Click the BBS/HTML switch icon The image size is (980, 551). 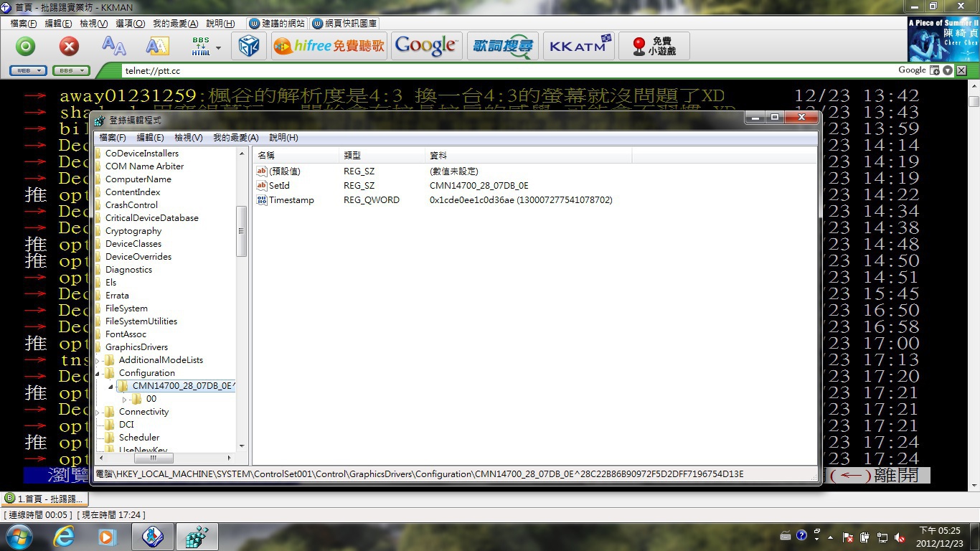pos(201,47)
